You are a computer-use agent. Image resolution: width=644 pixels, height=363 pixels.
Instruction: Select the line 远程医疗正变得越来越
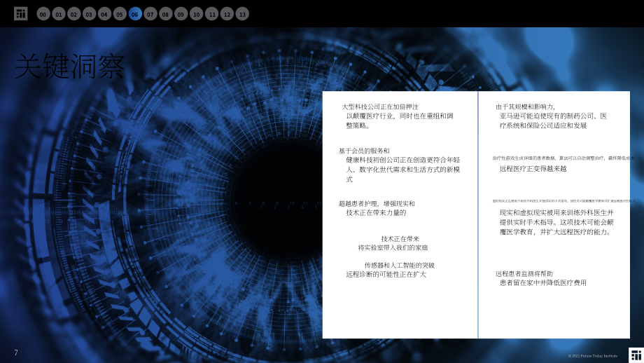point(533,169)
